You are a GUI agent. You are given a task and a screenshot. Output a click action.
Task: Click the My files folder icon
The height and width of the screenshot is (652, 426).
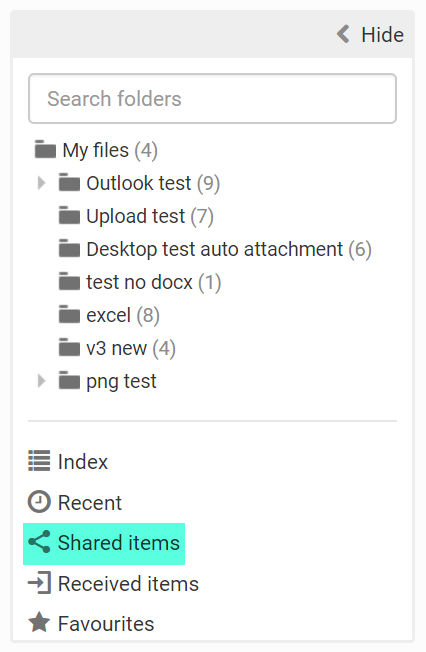tap(45, 149)
